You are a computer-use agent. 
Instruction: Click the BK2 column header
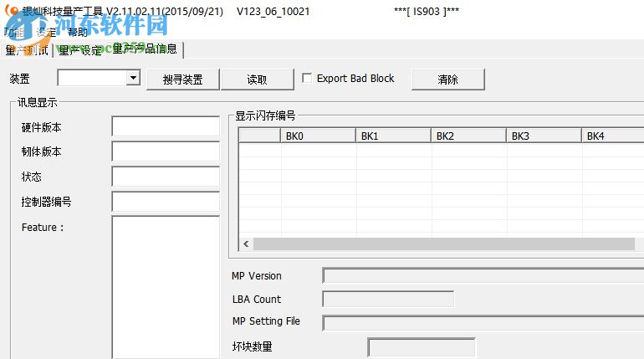(x=468, y=136)
